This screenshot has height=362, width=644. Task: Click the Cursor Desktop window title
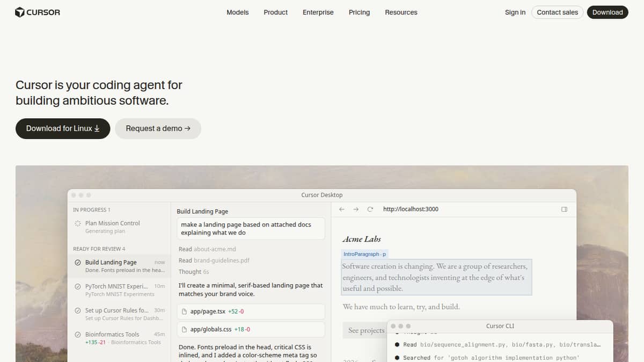pyautogui.click(x=322, y=195)
